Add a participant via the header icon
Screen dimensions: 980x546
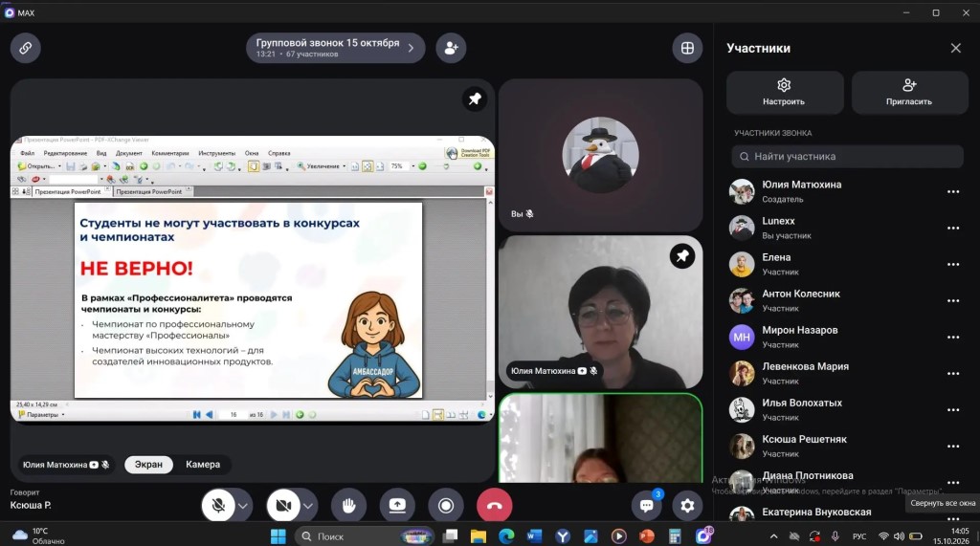coord(451,48)
